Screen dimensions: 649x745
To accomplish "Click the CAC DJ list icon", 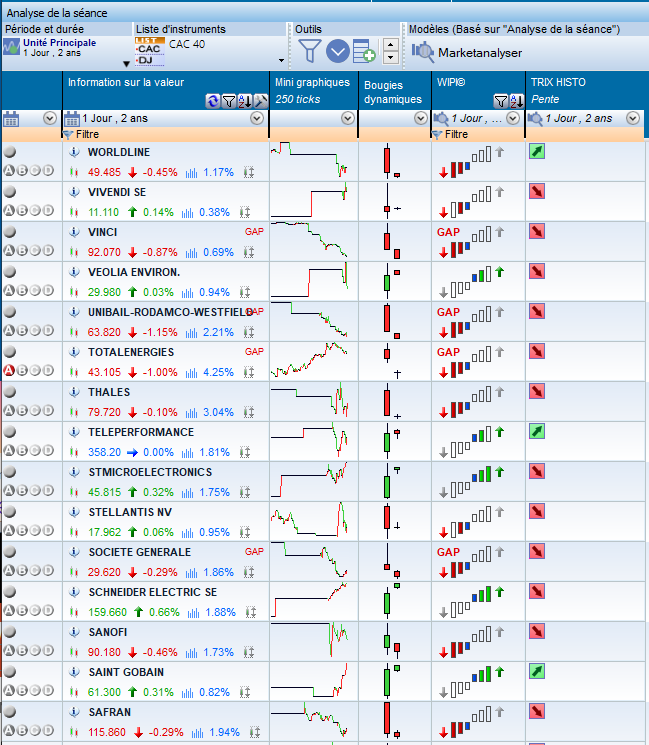I will click(150, 51).
